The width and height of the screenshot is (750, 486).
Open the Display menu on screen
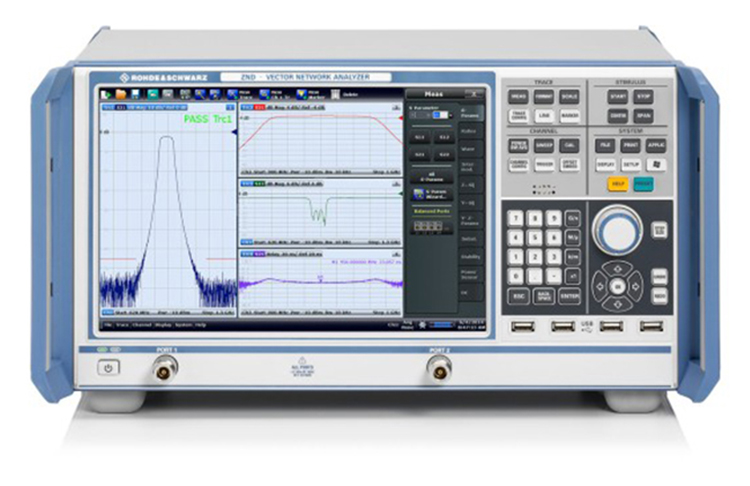tap(163, 325)
